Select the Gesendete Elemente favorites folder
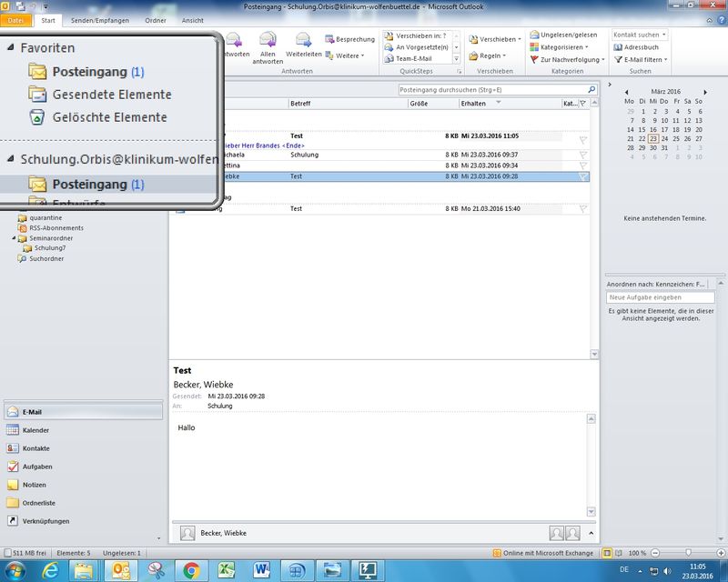The width and height of the screenshot is (728, 582). click(111, 95)
